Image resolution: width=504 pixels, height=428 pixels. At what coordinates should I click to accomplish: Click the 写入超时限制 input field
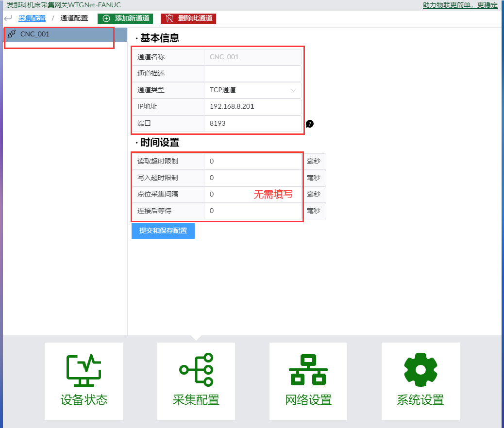coord(252,178)
